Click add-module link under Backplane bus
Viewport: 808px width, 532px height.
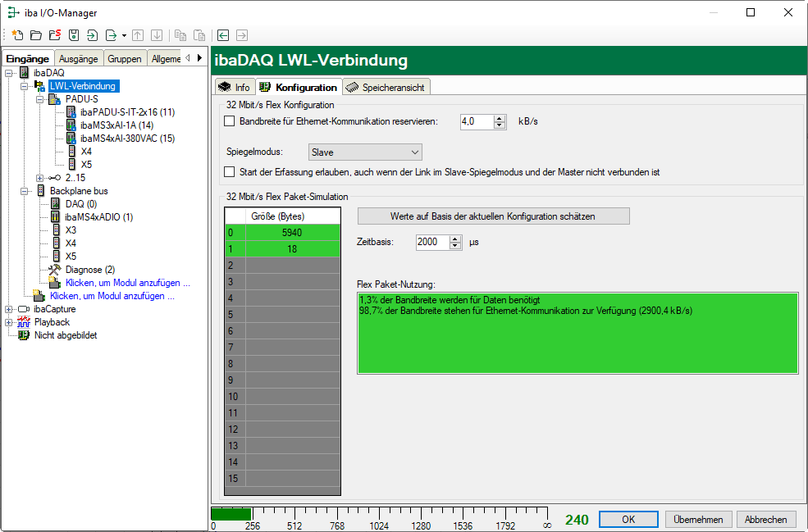click(x=128, y=283)
